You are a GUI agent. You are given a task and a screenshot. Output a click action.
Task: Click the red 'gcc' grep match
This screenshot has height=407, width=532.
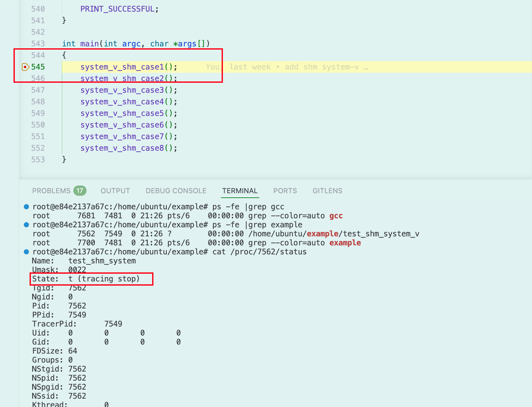tap(336, 216)
